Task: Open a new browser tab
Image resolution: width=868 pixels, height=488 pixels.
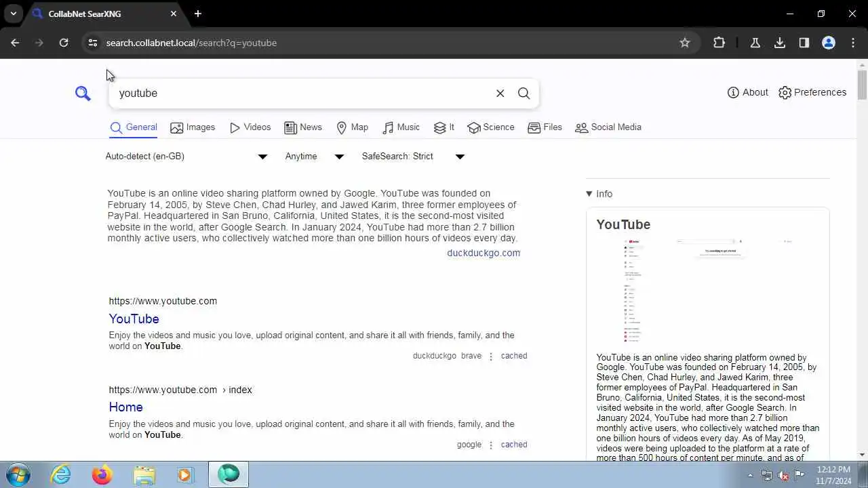Action: pyautogui.click(x=198, y=14)
